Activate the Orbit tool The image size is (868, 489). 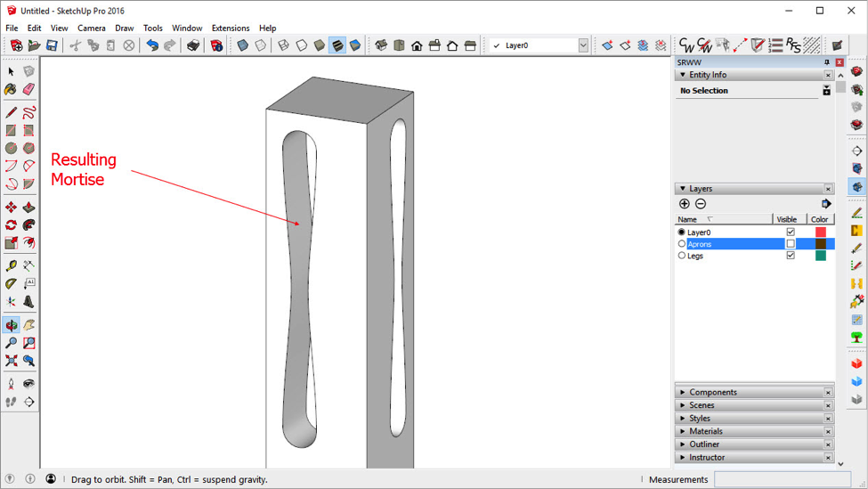click(x=11, y=325)
